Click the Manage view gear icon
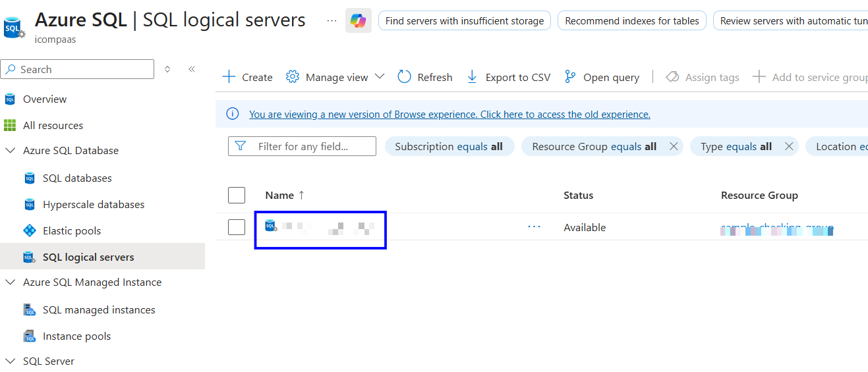 pos(293,77)
